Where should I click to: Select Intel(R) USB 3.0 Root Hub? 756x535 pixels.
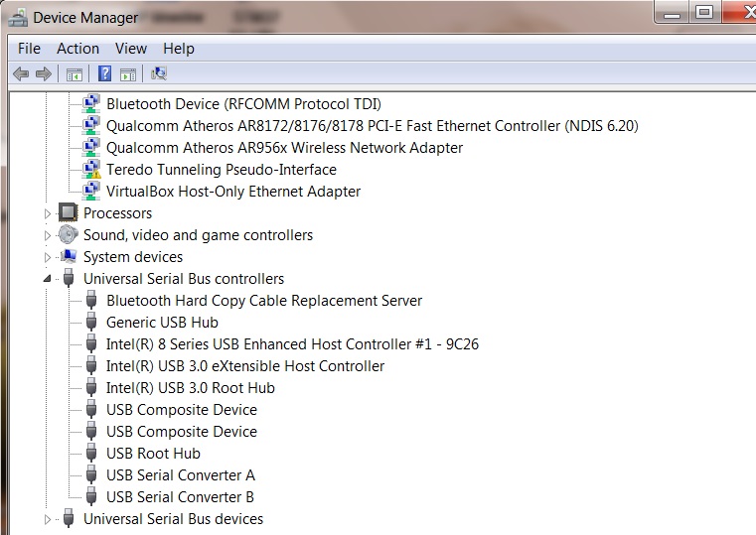(191, 388)
